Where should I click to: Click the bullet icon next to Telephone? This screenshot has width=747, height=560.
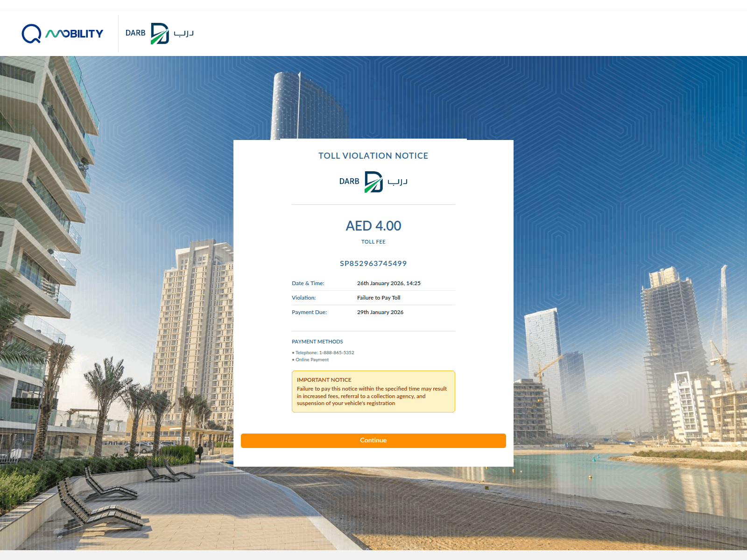tap(294, 353)
